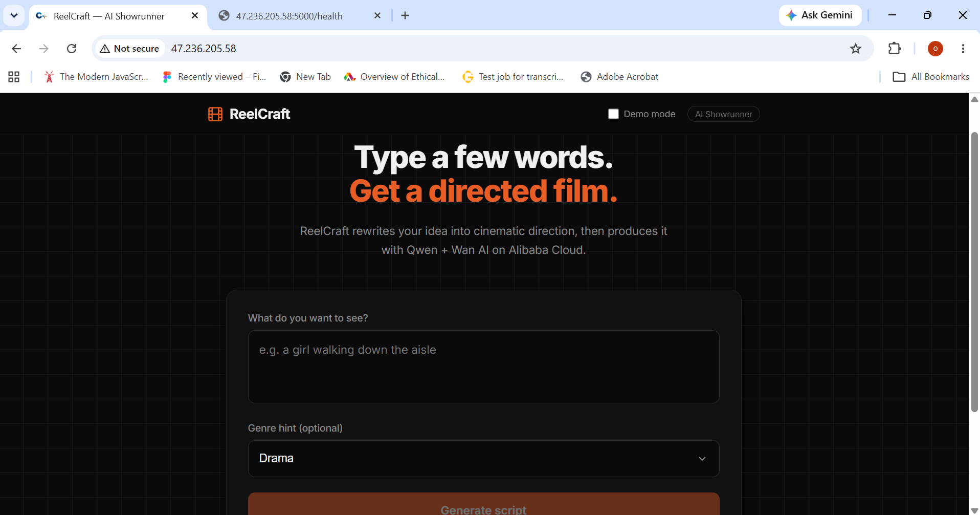Open a new browser tab
The height and width of the screenshot is (515, 980).
click(x=405, y=16)
